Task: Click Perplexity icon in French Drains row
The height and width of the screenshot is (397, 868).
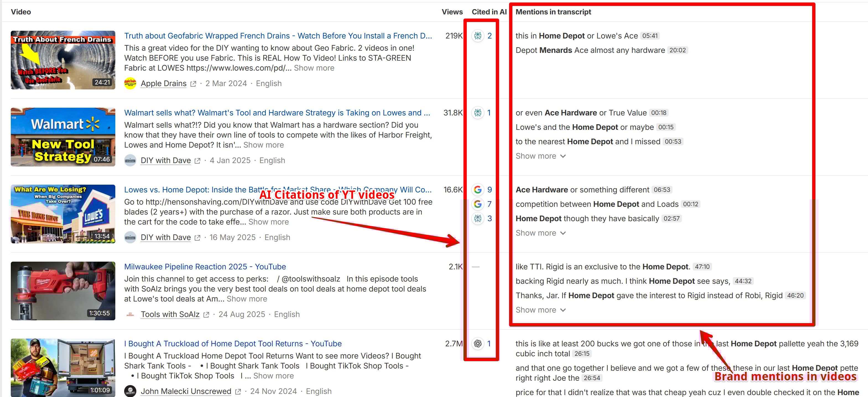Action: point(478,36)
